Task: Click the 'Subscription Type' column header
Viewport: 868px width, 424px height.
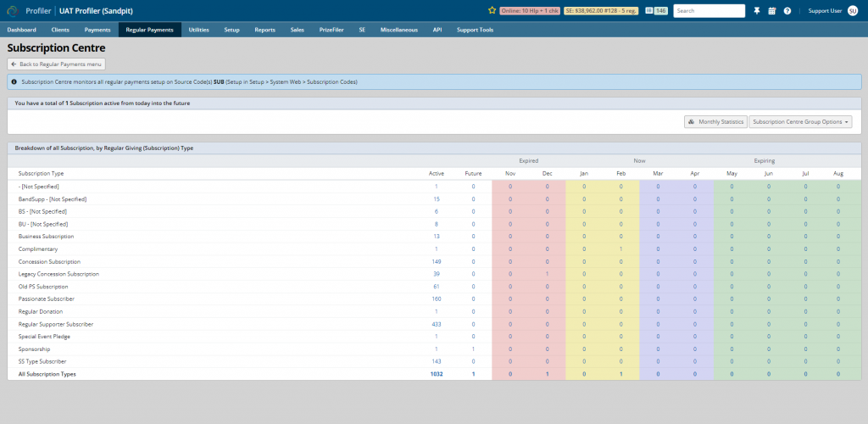Action: click(x=41, y=174)
